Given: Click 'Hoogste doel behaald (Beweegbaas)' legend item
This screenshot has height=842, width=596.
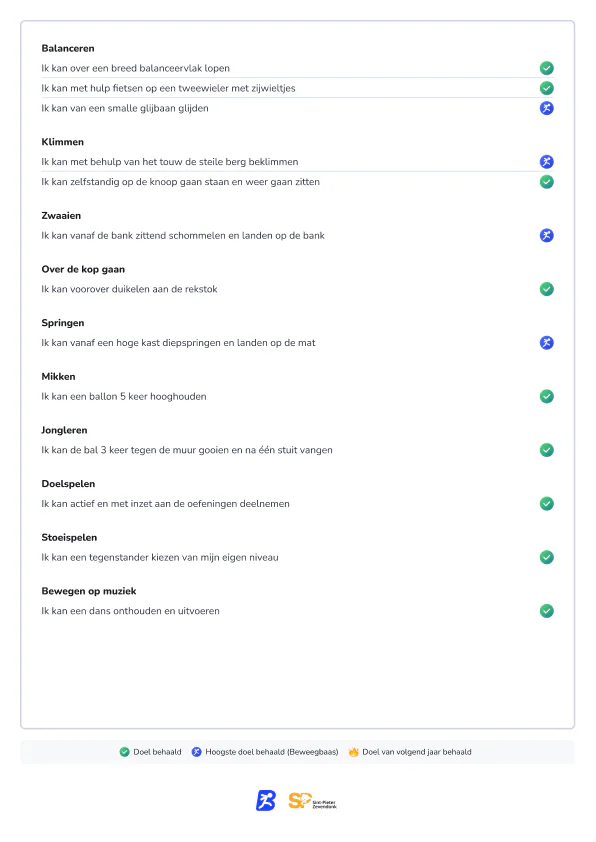Looking at the screenshot, I should click(x=265, y=752).
